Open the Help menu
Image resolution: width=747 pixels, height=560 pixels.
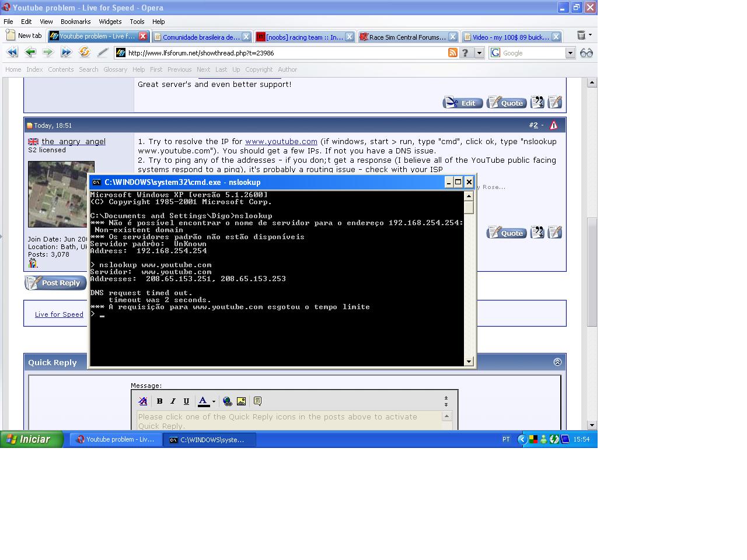tap(159, 21)
